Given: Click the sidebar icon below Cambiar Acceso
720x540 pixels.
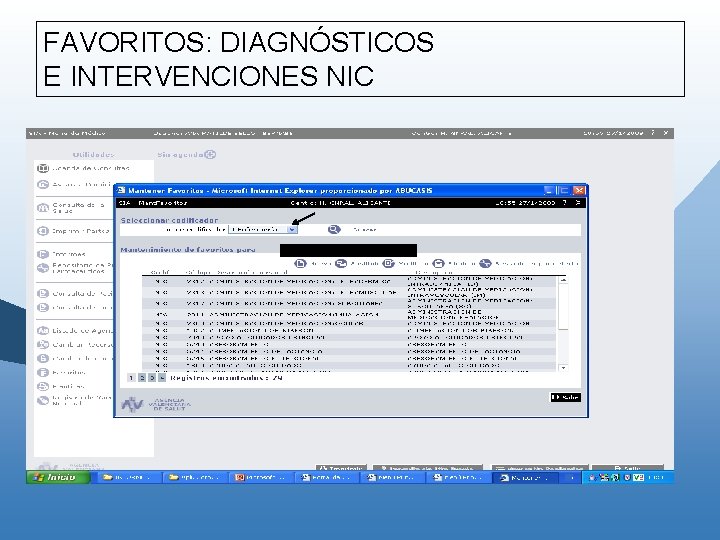Looking at the screenshot, I should (x=43, y=358).
